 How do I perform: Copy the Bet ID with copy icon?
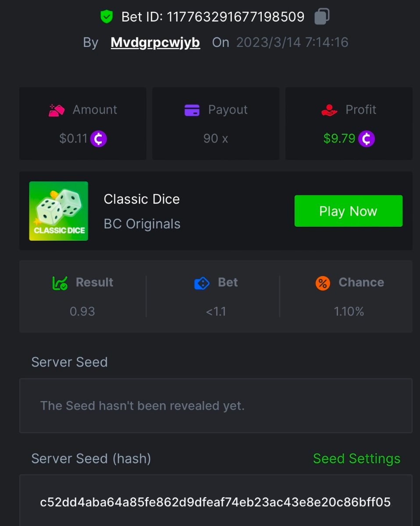tap(322, 17)
